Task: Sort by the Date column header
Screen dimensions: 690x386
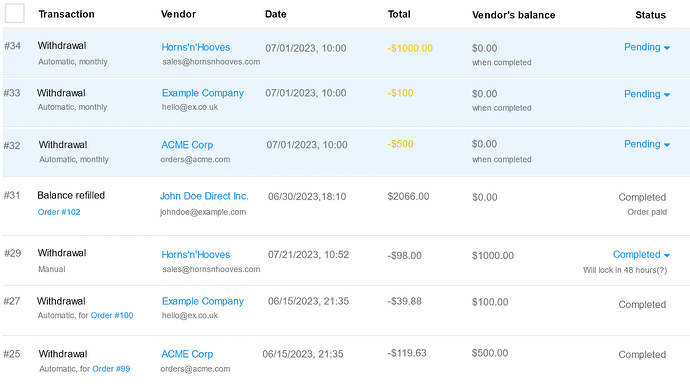Action: pos(275,14)
